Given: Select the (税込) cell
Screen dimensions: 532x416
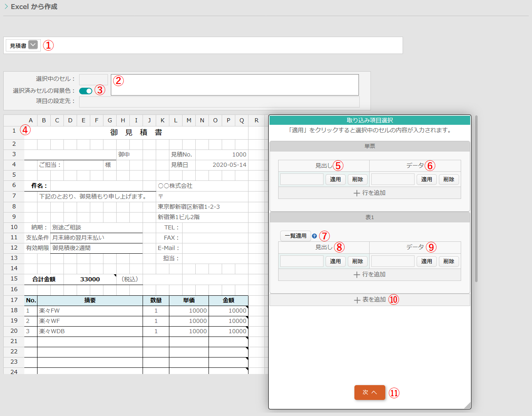Looking at the screenshot, I should coord(129,279).
